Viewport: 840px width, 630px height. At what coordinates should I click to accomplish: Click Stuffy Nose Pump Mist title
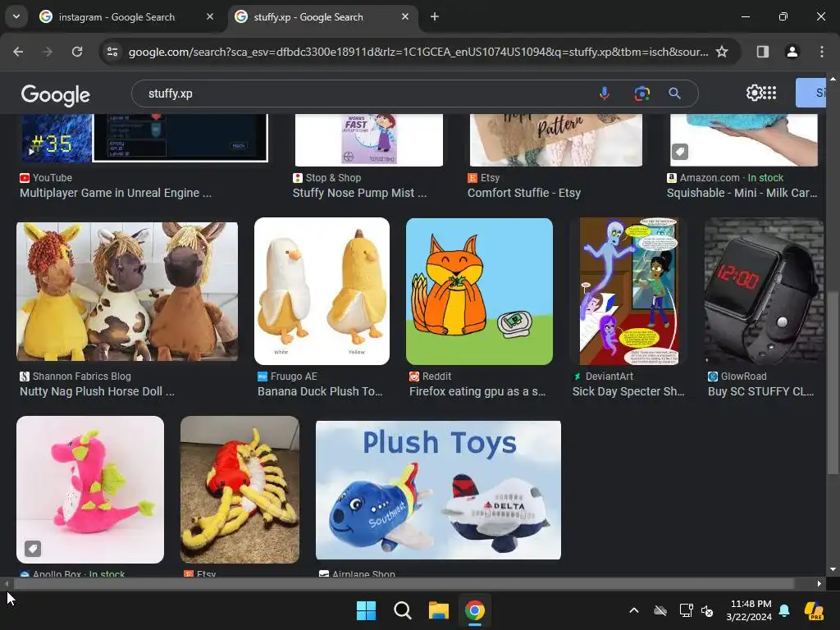(x=359, y=193)
